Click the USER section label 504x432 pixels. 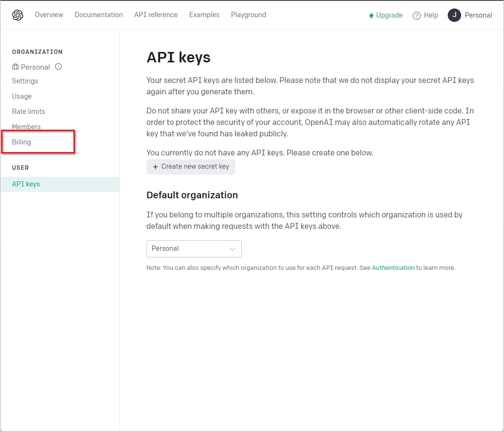pos(20,168)
